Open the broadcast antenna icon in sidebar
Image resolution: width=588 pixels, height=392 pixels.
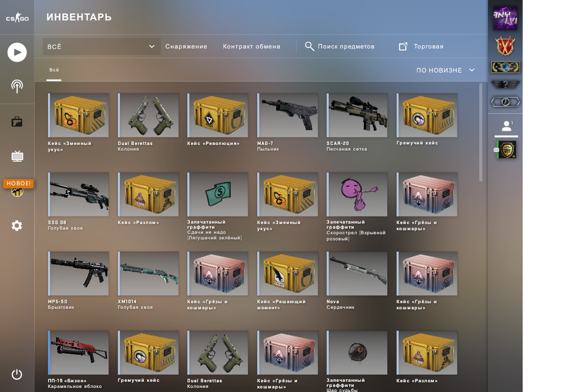pyautogui.click(x=17, y=86)
